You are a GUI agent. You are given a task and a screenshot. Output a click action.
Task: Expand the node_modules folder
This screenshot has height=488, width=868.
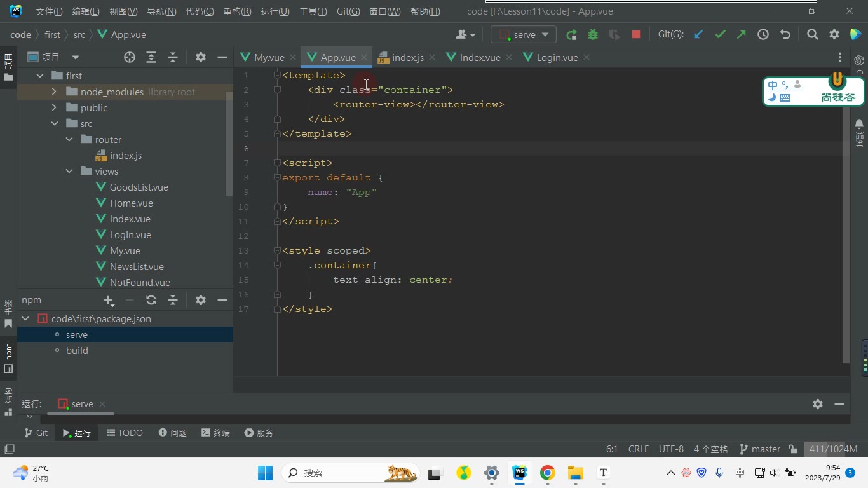tap(55, 92)
